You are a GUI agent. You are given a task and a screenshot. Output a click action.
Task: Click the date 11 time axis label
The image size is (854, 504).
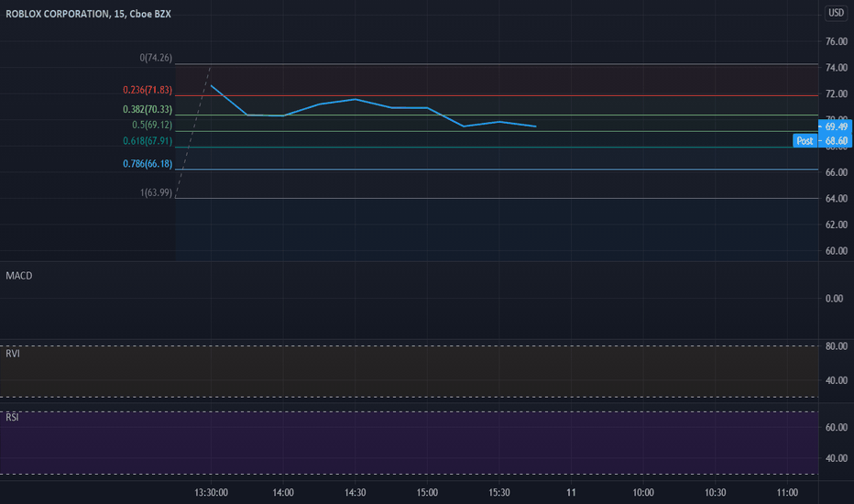point(571,493)
